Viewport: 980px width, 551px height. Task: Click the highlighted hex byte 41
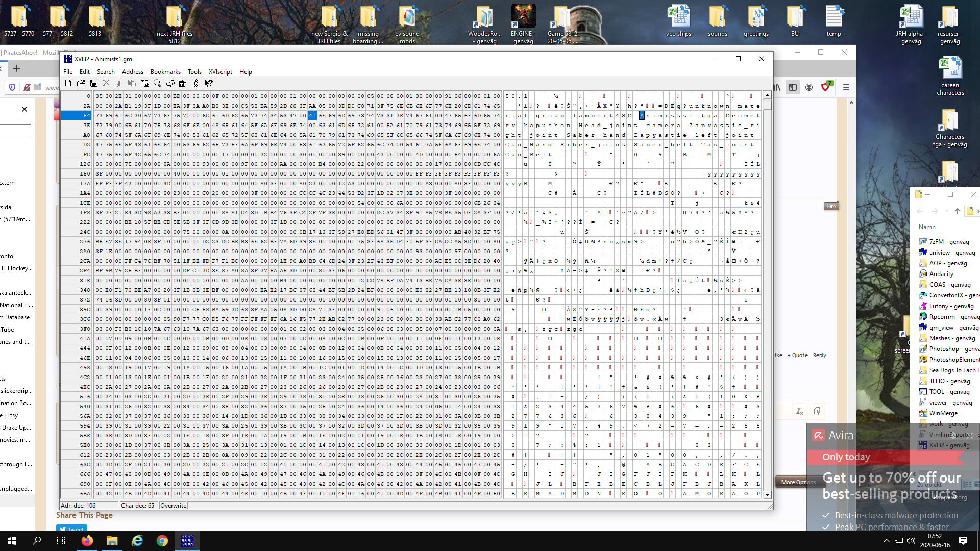[312, 115]
